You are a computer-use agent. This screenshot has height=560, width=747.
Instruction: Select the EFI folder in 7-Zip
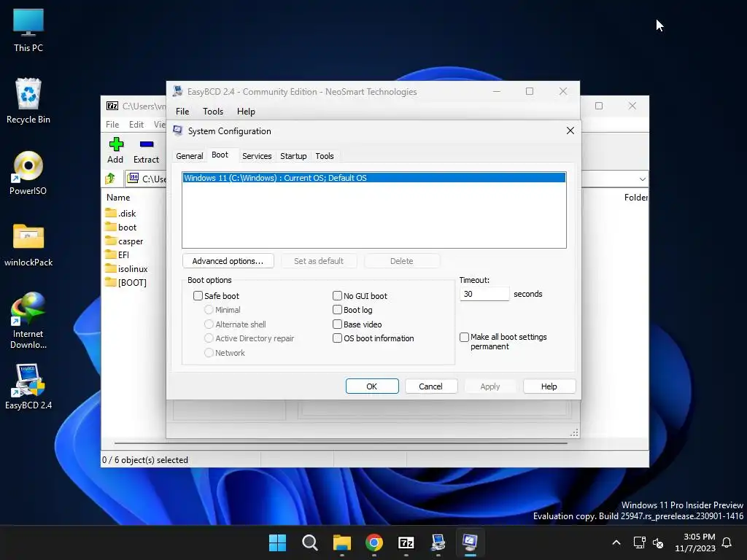pos(117,254)
